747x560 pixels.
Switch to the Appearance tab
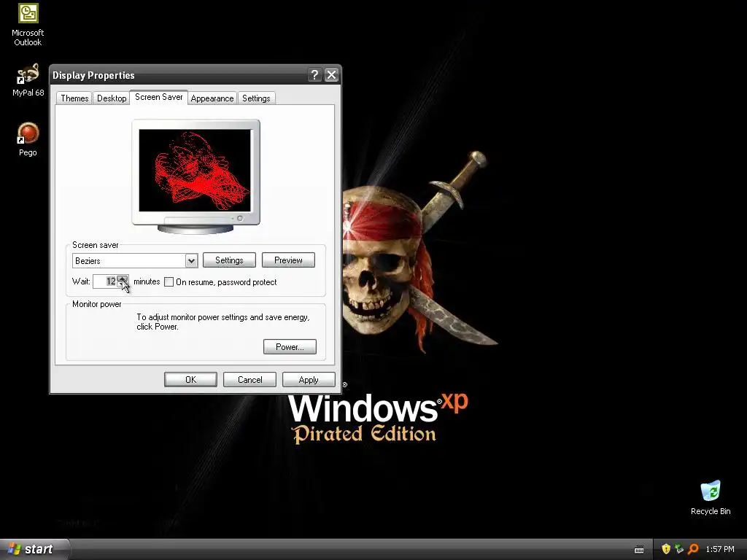[x=212, y=98]
